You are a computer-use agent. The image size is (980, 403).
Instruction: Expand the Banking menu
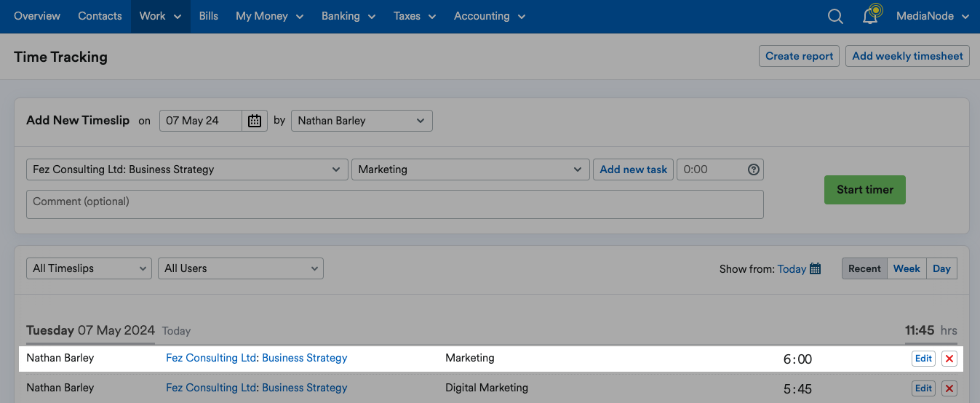[x=348, y=16]
